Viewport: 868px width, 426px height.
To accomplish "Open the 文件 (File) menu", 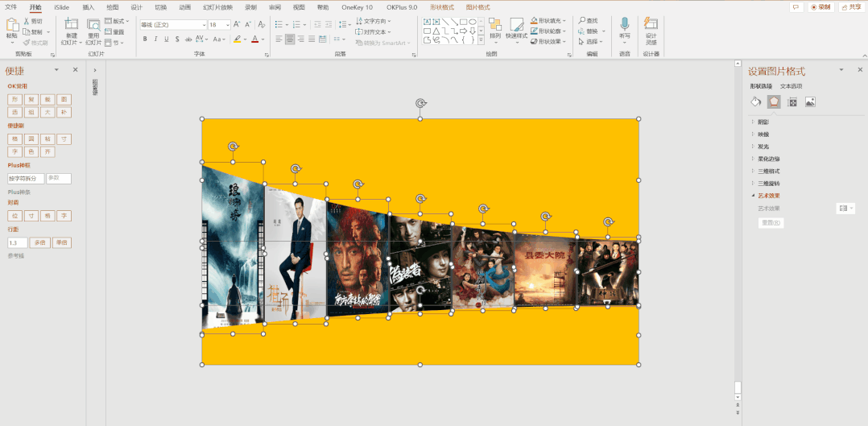I will pyautogui.click(x=11, y=7).
